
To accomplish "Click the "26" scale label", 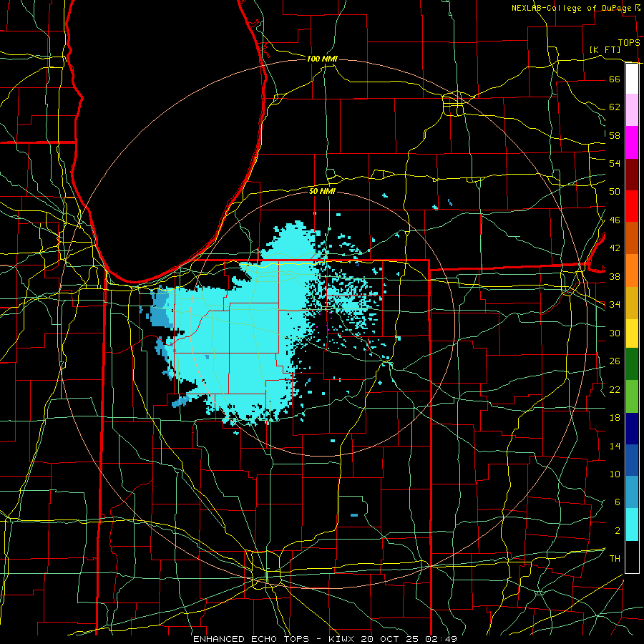I will [x=615, y=361].
